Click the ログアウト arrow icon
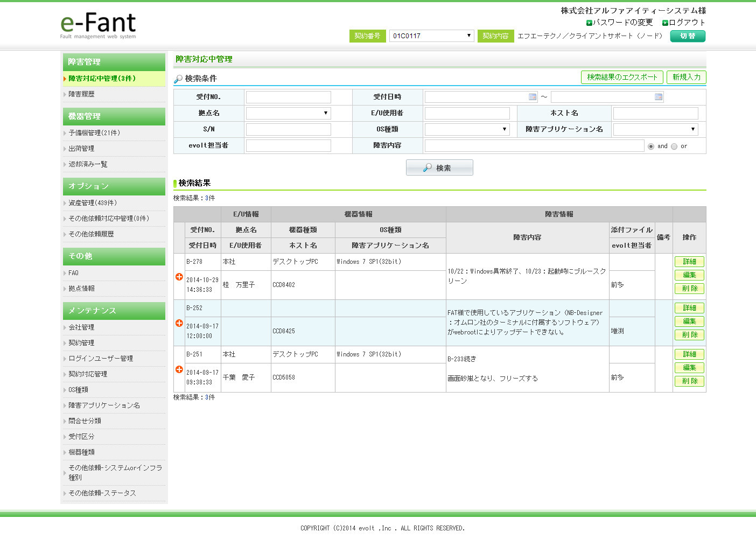 click(665, 23)
